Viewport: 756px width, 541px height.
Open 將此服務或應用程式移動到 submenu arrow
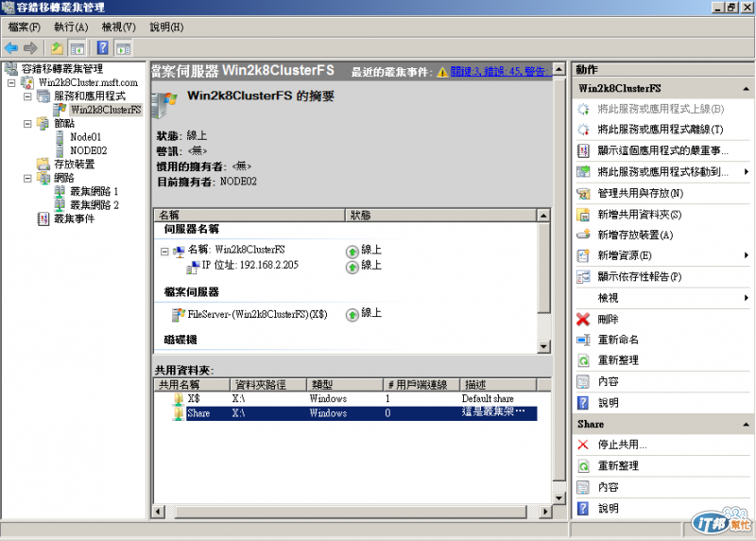[747, 172]
